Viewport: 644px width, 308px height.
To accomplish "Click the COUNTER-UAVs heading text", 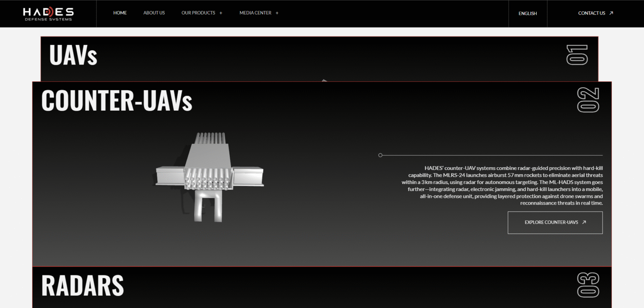I will 117,100.
